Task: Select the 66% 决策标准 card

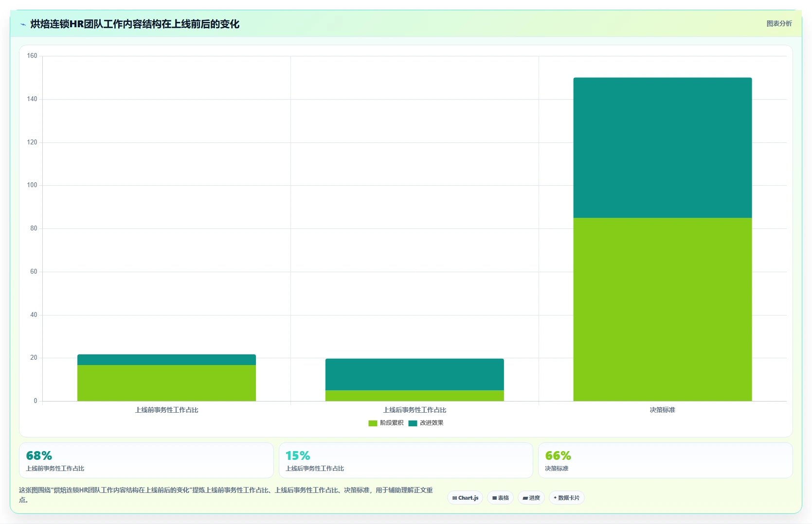Action: point(665,460)
